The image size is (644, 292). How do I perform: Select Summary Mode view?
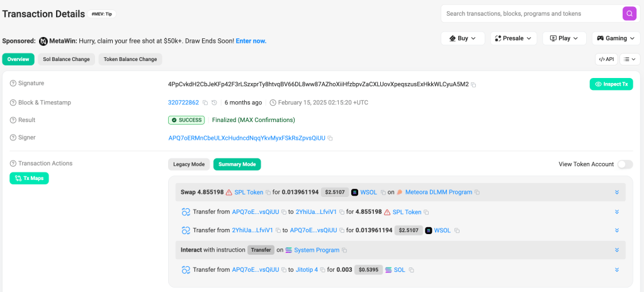[x=237, y=164]
